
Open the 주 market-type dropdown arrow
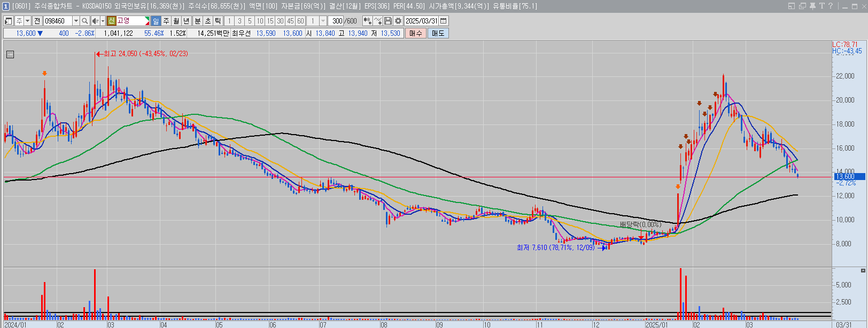click(27, 21)
